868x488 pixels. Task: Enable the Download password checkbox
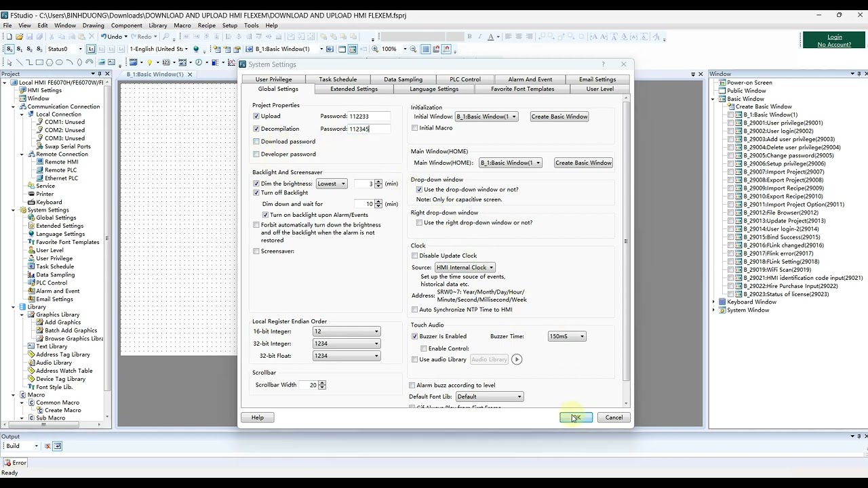(256, 142)
